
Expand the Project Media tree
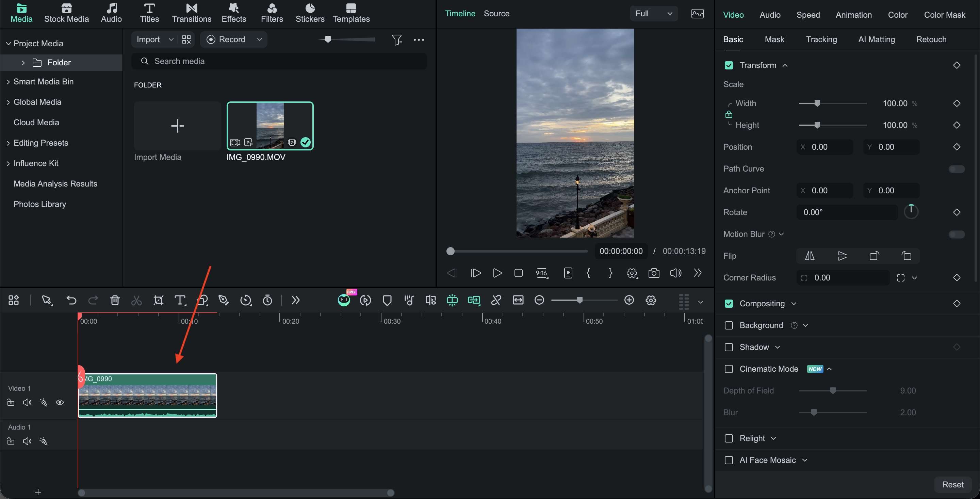point(8,43)
